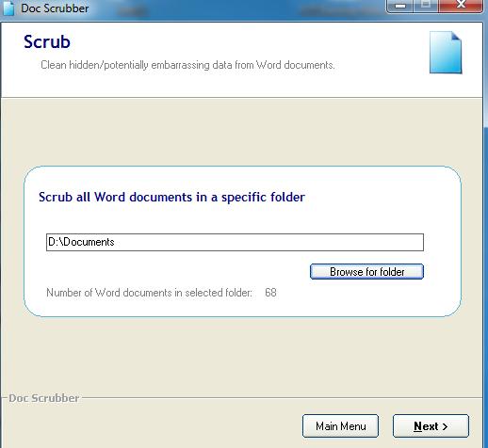The width and height of the screenshot is (488, 448).
Task: Close the Doc Scrubber window
Action: pos(461,5)
